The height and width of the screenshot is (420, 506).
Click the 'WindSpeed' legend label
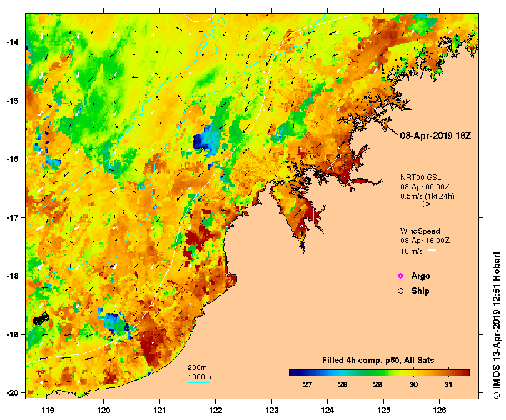pos(420,231)
